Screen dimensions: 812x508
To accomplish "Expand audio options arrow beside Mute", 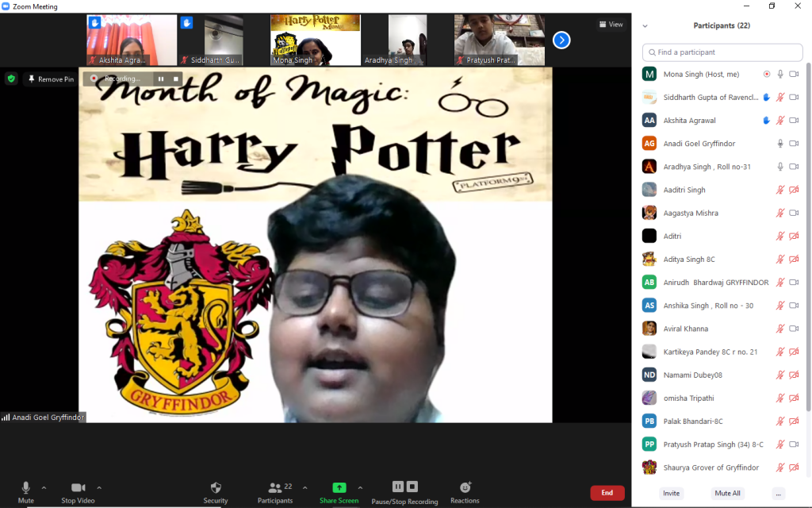I will point(44,487).
